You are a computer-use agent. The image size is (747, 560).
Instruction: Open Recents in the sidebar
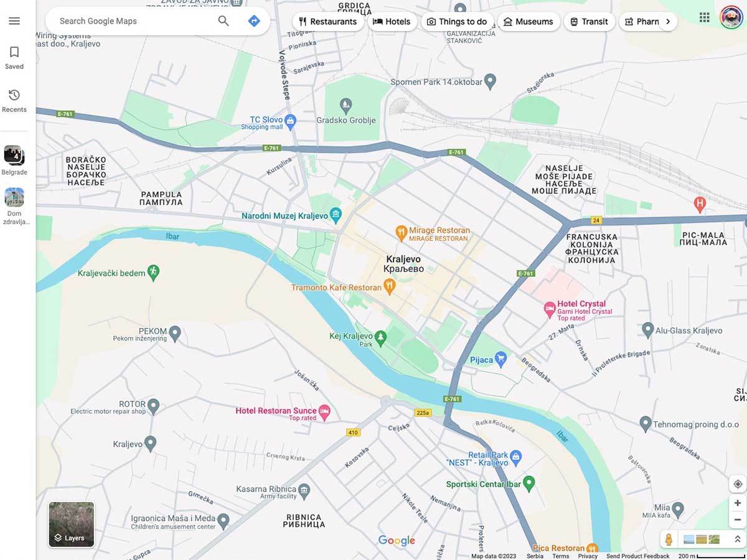14,101
